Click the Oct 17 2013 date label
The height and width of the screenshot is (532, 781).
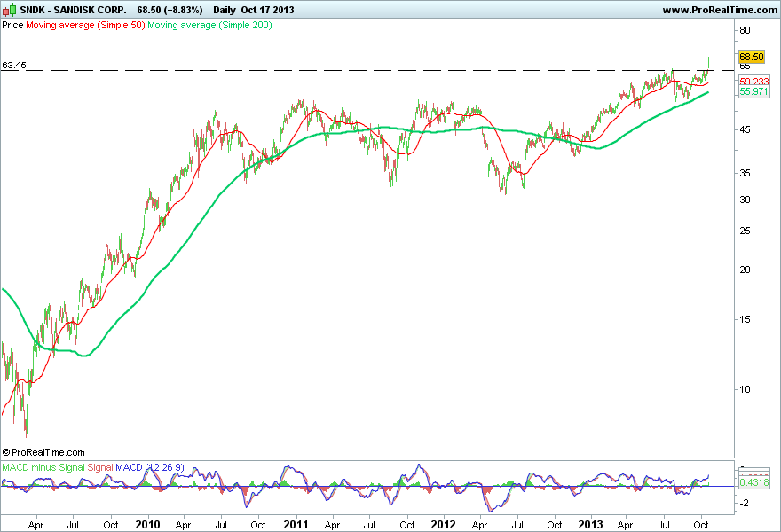[x=267, y=10]
